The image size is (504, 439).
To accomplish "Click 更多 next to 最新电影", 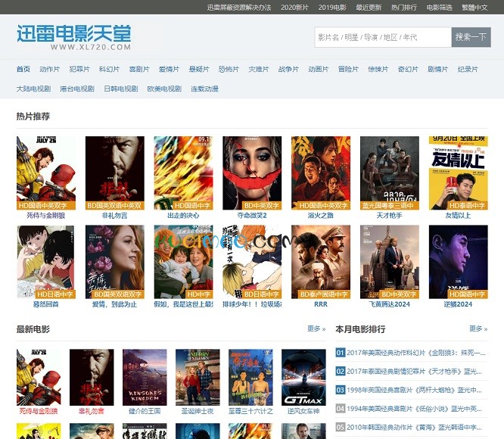I will tap(316, 328).
